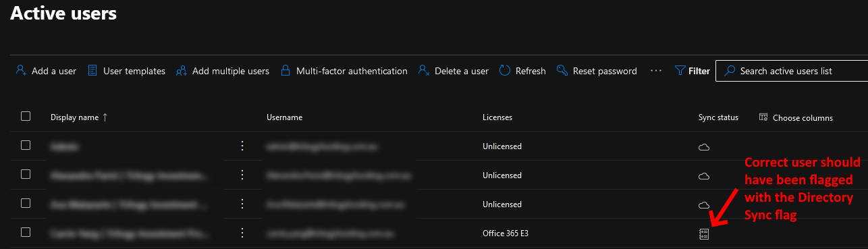Open User templates
Image resolution: width=868 pixels, height=249 pixels.
coord(126,71)
